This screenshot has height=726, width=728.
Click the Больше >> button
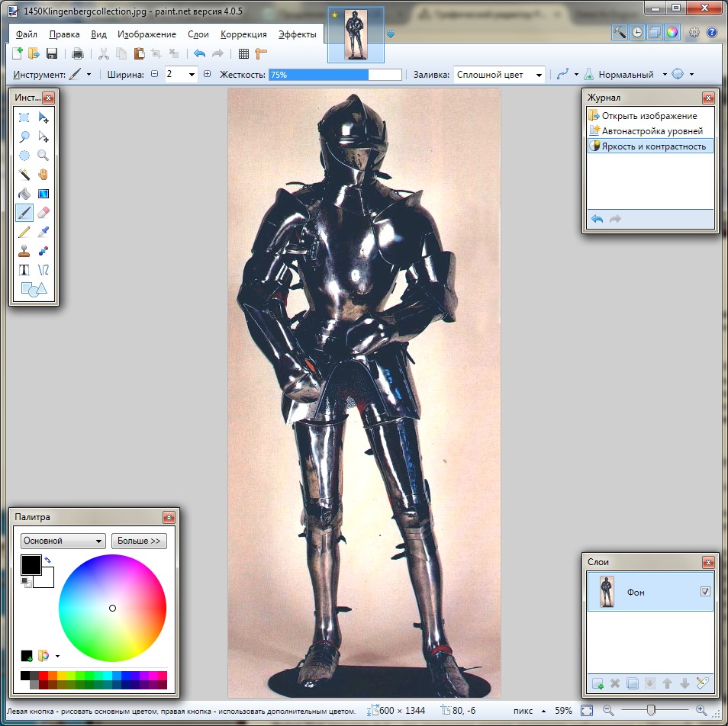click(139, 541)
